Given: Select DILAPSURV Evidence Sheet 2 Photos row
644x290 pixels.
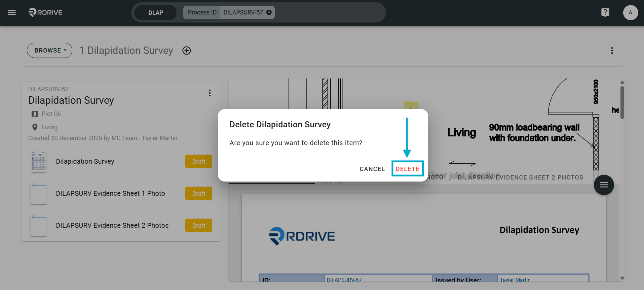Looking at the screenshot, I should (121, 225).
